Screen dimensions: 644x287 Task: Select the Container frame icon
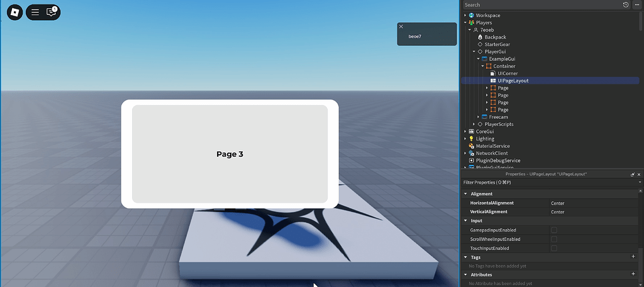point(489,66)
